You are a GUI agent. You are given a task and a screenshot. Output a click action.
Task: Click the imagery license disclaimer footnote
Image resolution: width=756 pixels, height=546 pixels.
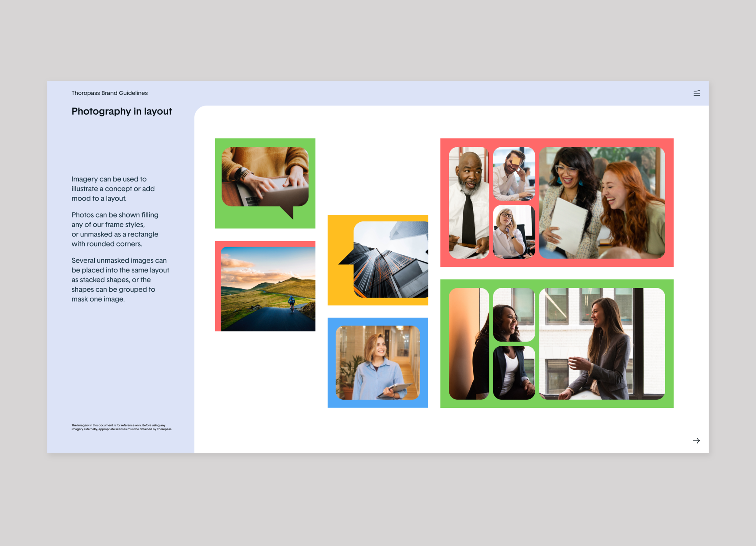click(x=122, y=427)
